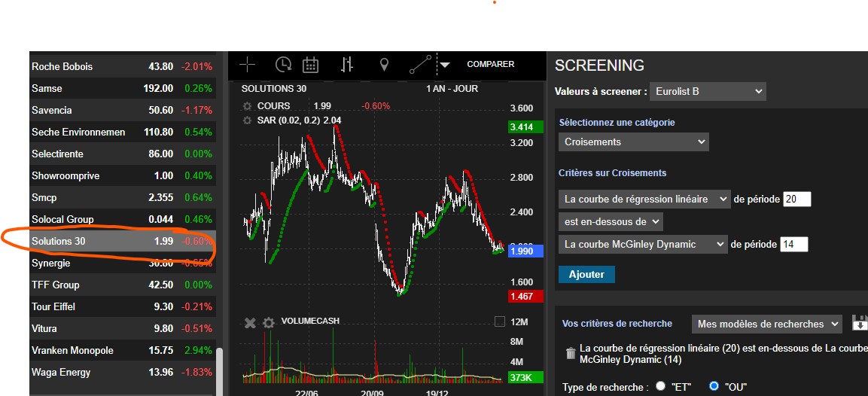Change chart style with the bar-type icon

(346, 65)
